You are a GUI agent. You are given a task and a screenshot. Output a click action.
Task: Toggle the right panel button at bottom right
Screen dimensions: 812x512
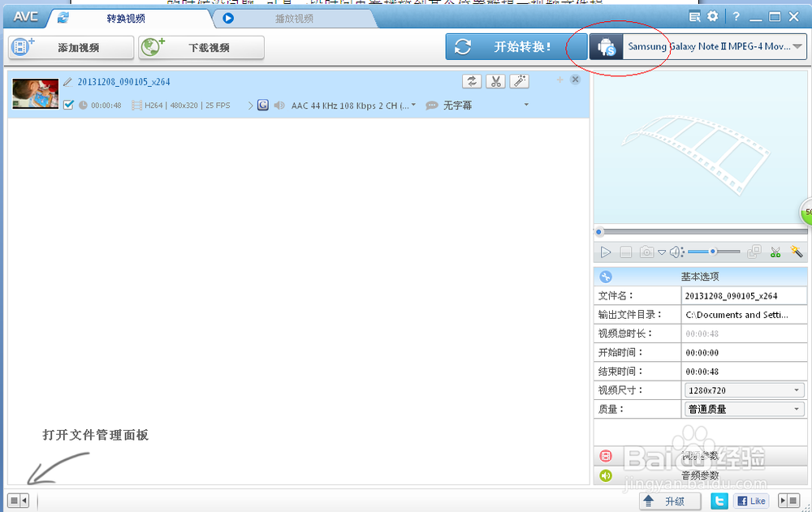(x=789, y=501)
